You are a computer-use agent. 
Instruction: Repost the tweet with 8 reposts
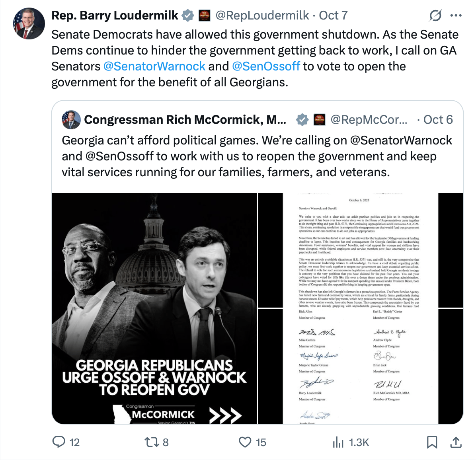[156, 442]
